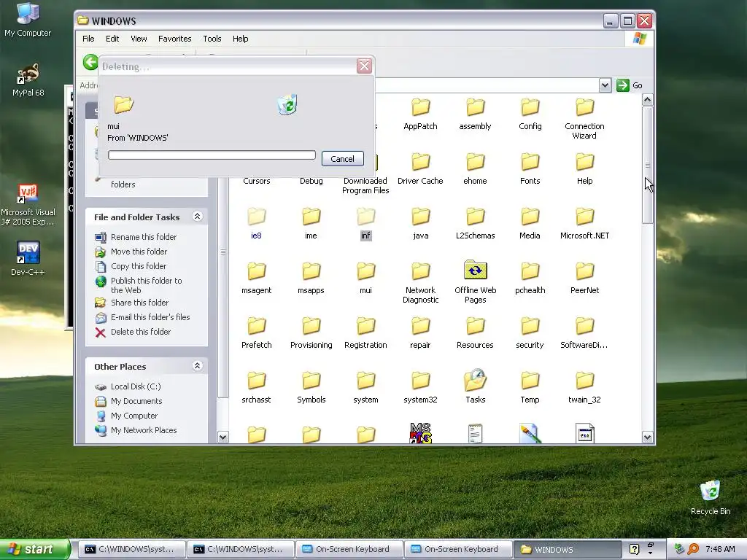This screenshot has height=560, width=747.
Task: Select the system32 folder icon
Action: [420, 381]
